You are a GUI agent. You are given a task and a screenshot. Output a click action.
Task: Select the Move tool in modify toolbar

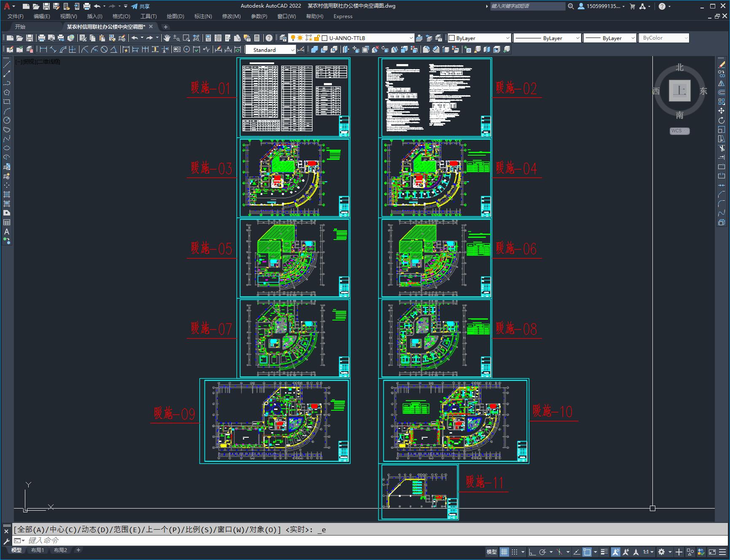722,111
